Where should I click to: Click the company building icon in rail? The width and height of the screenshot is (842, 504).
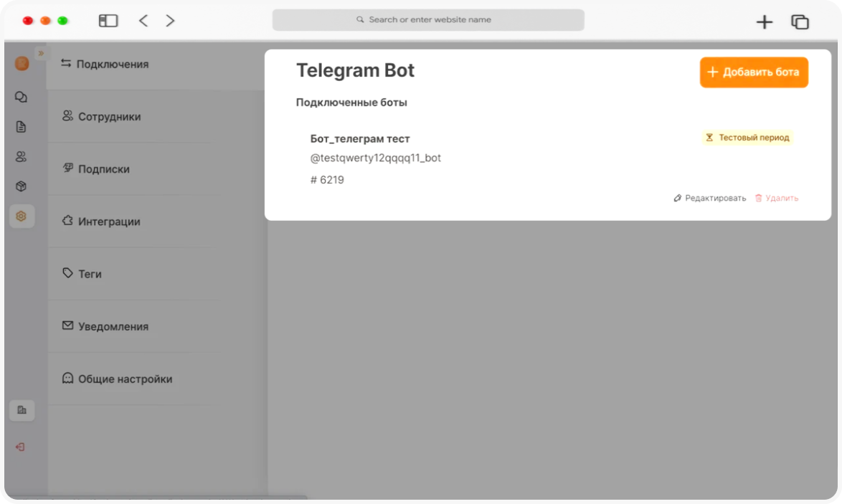[22, 410]
